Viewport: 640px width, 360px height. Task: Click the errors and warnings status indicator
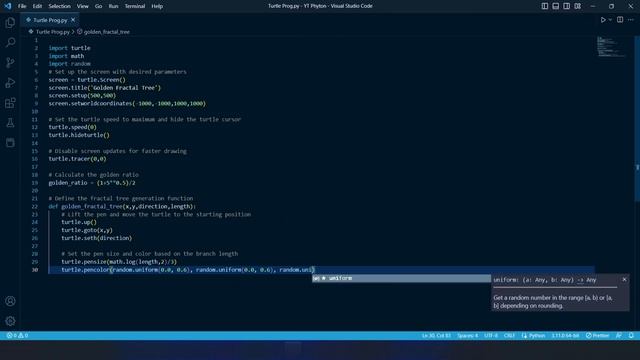[17, 336]
